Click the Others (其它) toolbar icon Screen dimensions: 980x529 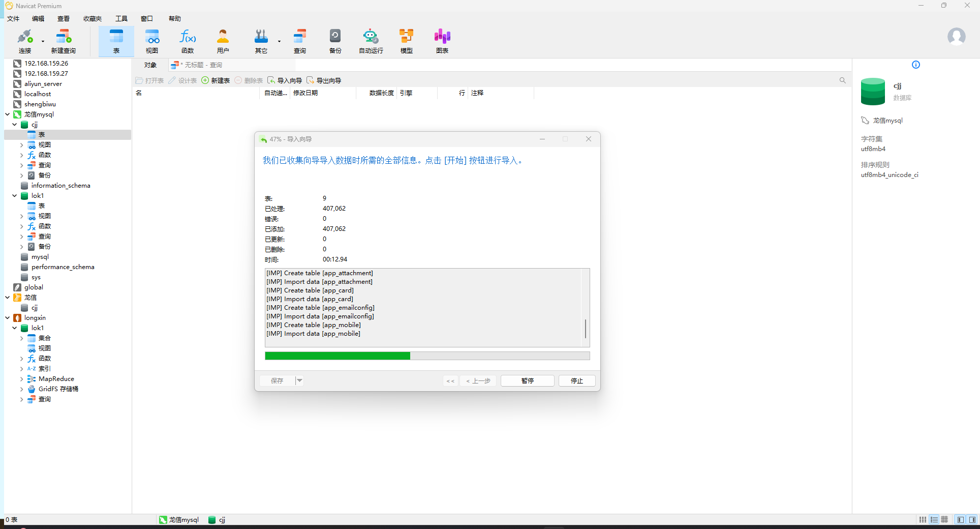[x=261, y=41]
